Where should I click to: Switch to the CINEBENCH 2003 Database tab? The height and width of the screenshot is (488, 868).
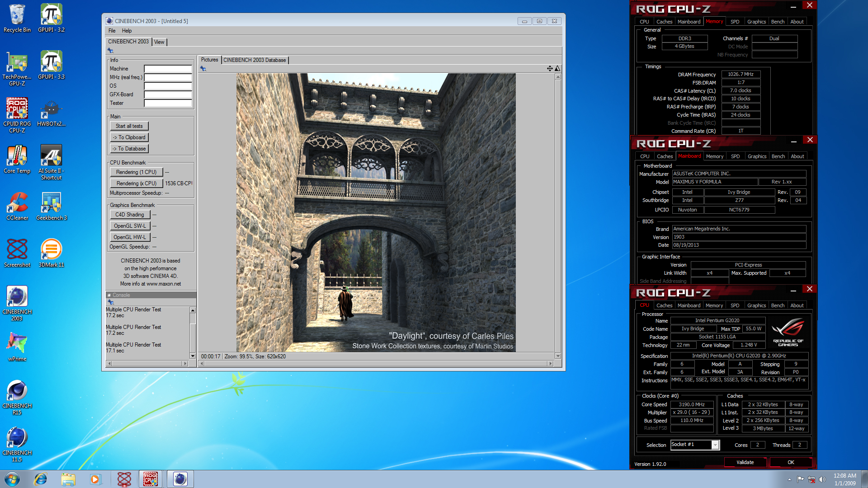coord(255,60)
